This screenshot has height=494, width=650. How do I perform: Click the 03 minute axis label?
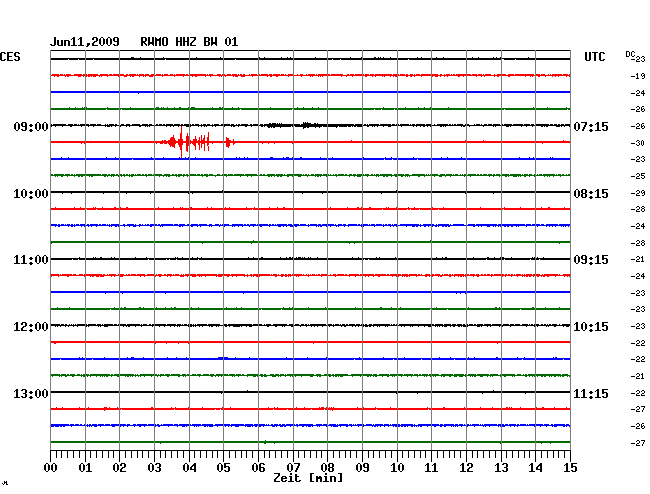click(x=154, y=468)
